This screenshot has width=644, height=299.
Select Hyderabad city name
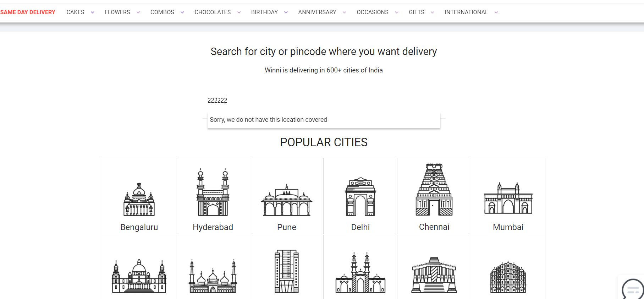pos(213,227)
